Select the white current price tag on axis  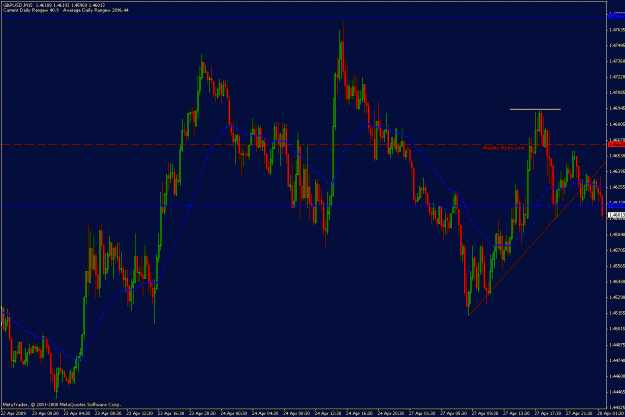[616, 215]
